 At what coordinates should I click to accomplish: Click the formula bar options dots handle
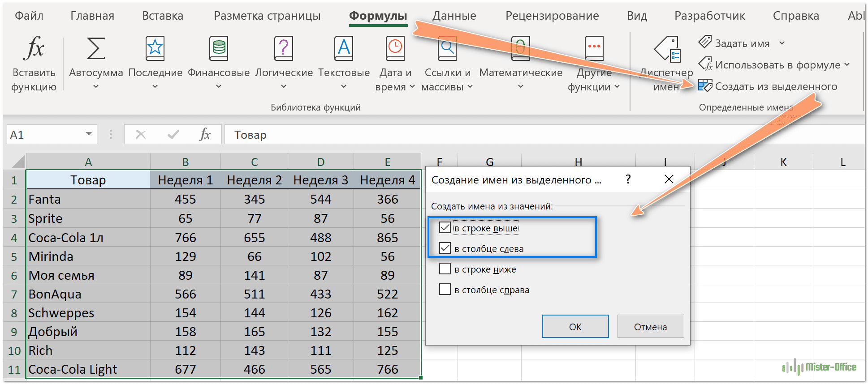110,134
